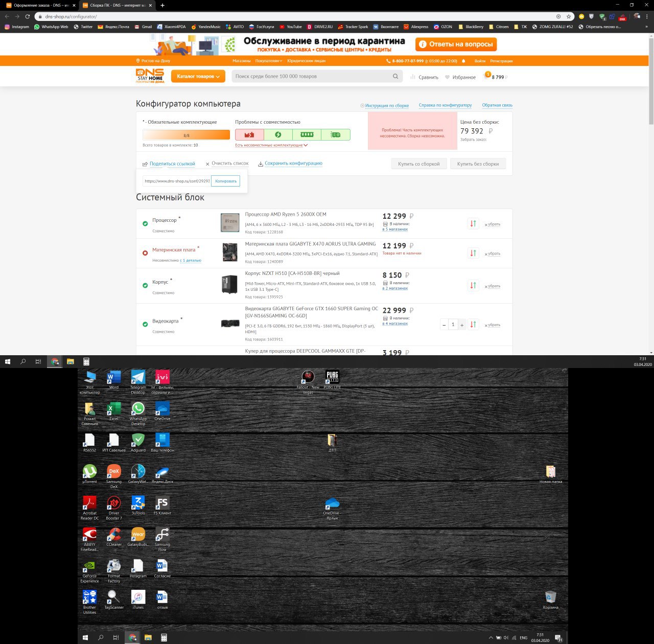Open the iTunes desktop icon
The width and height of the screenshot is (654, 644).
(138, 600)
